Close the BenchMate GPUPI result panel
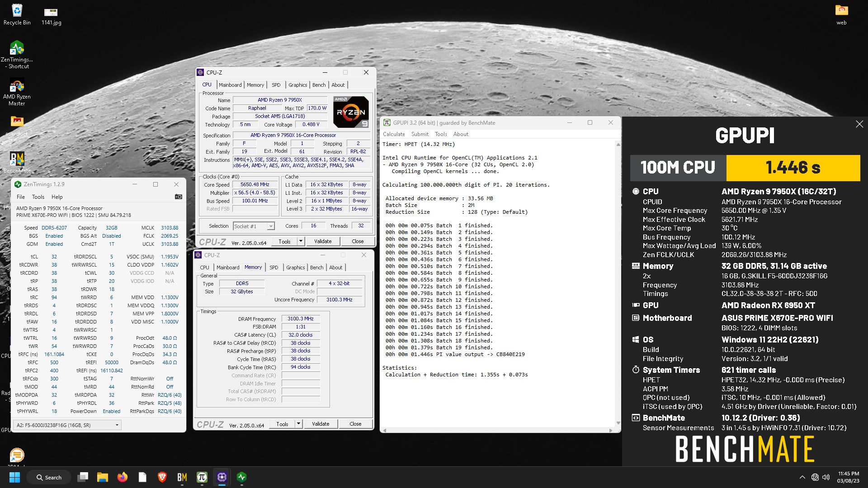868x488 pixels. [859, 124]
